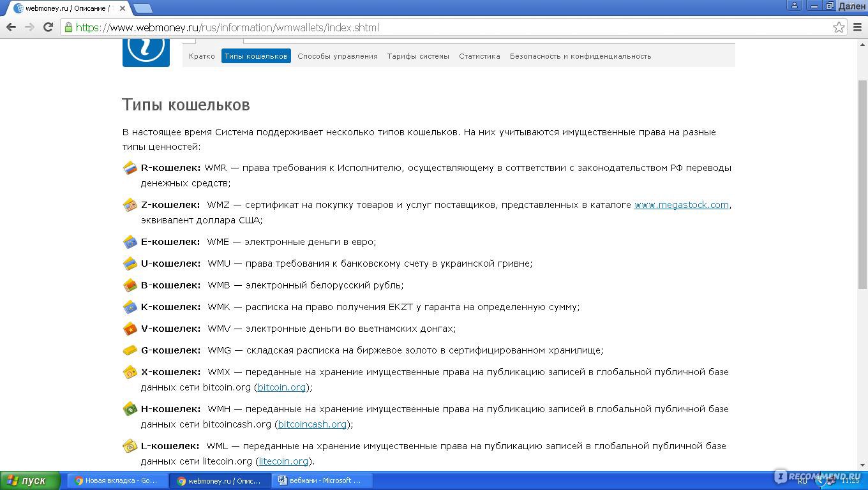Reload the page with refresh icon
The width and height of the screenshot is (868, 490).
tap(48, 27)
